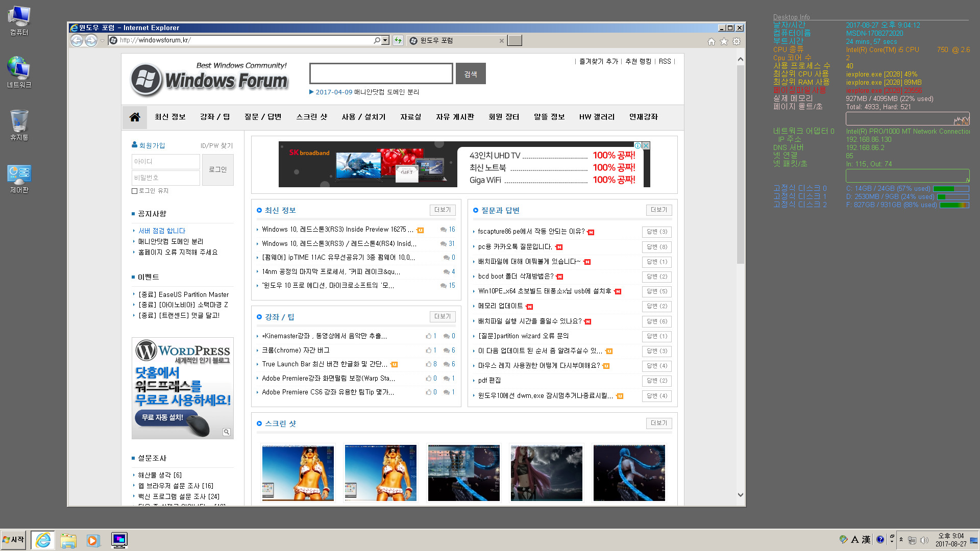Image resolution: width=980 pixels, height=551 pixels.
Task: Open the 강좌 / 팁 menu item
Action: point(215,117)
